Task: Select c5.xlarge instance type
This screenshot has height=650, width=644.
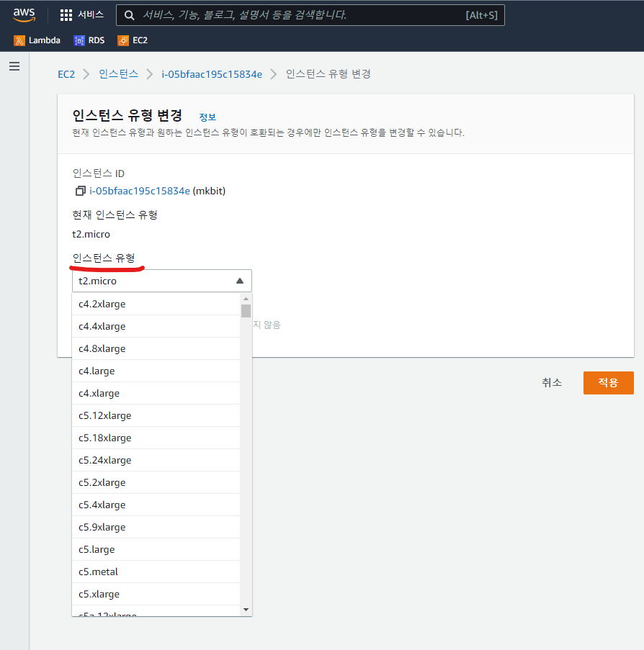Action: click(156, 595)
